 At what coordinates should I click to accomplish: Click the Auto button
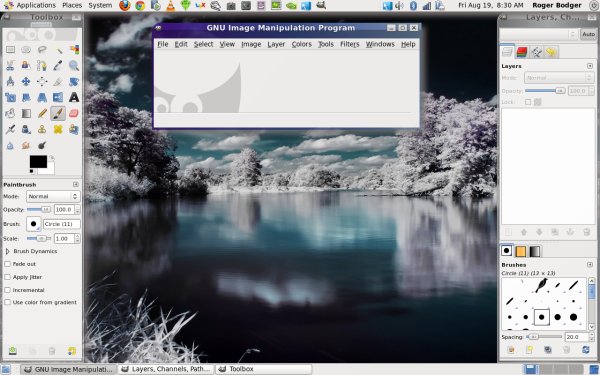[588, 34]
